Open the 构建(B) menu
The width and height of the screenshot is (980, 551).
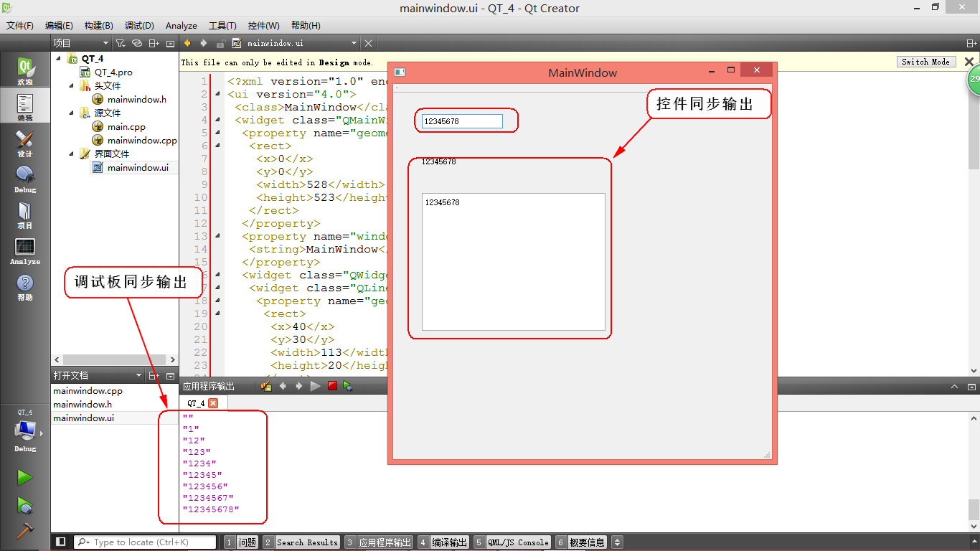[99, 25]
